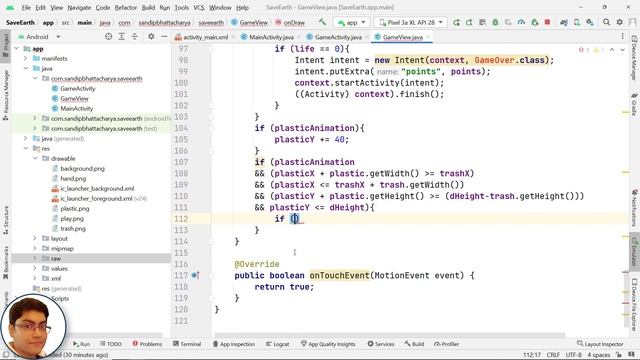Hide the Project panel with the minimize icon

[164, 37]
